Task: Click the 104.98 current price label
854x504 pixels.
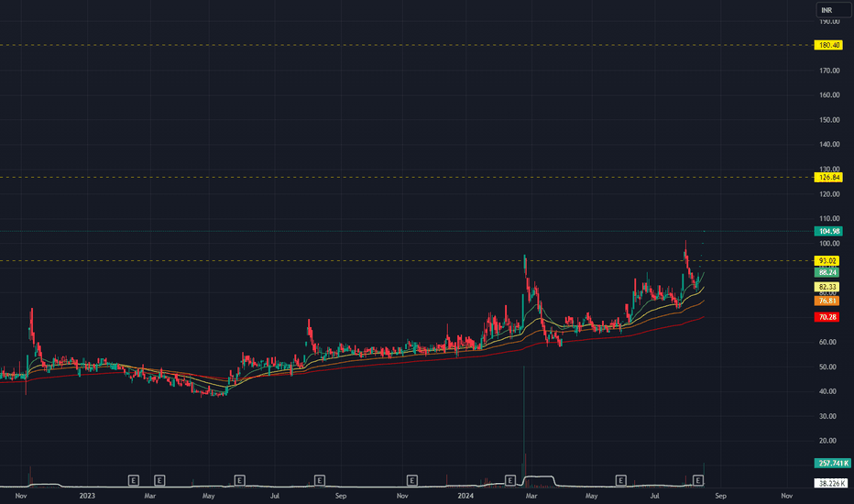Action: [x=828, y=231]
